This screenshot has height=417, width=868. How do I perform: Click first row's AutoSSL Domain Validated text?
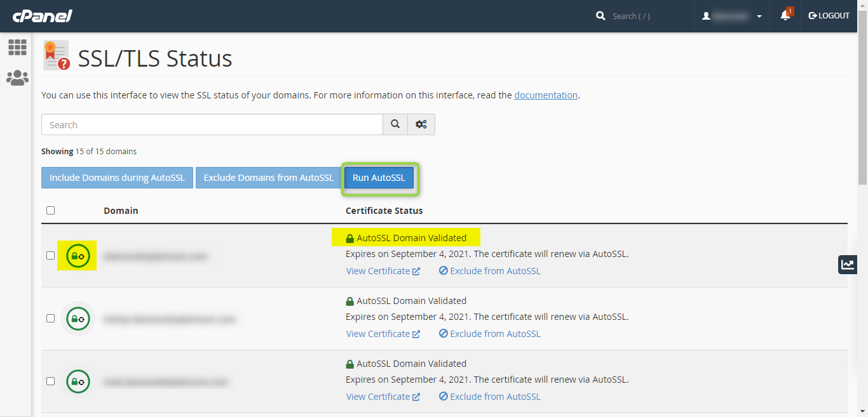pos(411,238)
